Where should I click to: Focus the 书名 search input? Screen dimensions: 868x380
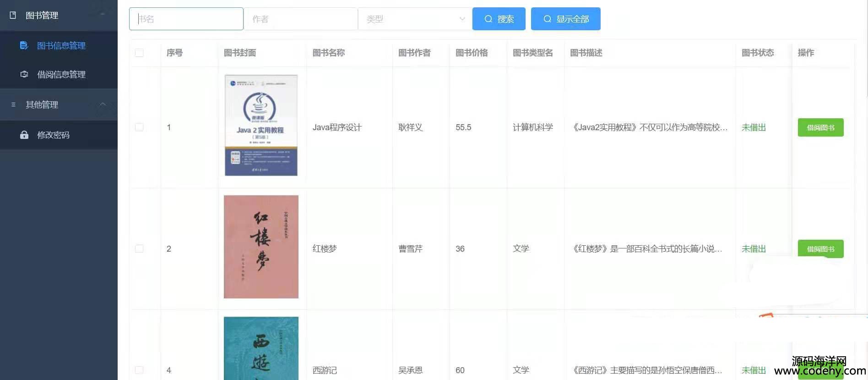pos(186,19)
